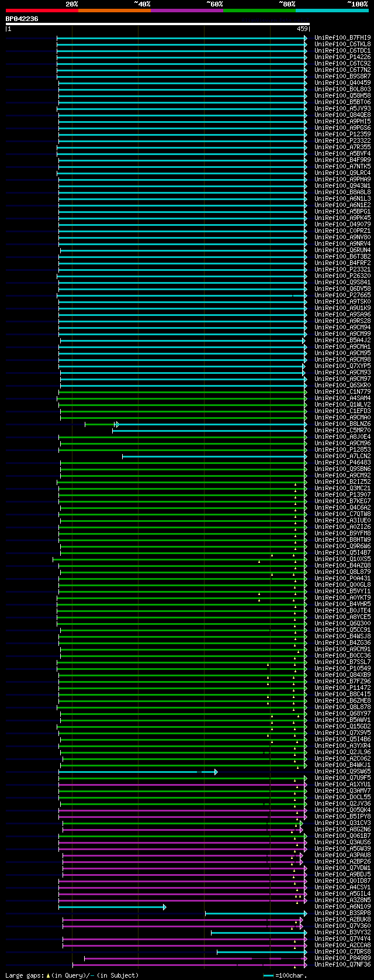374x980 pixels.
Task: Select label UniRef100_C5MR70
Action: 342,430
